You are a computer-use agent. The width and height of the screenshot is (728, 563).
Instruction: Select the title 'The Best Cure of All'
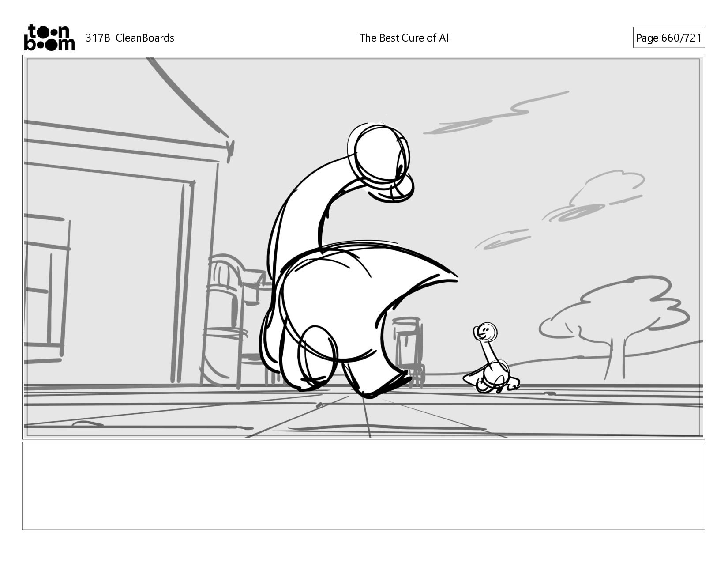405,38
